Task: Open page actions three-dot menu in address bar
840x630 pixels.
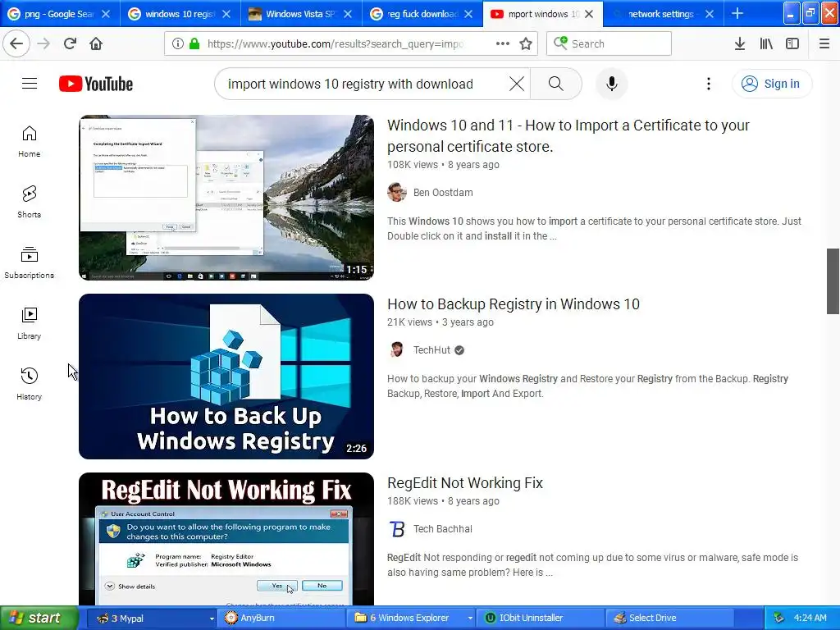Action: tap(503, 43)
